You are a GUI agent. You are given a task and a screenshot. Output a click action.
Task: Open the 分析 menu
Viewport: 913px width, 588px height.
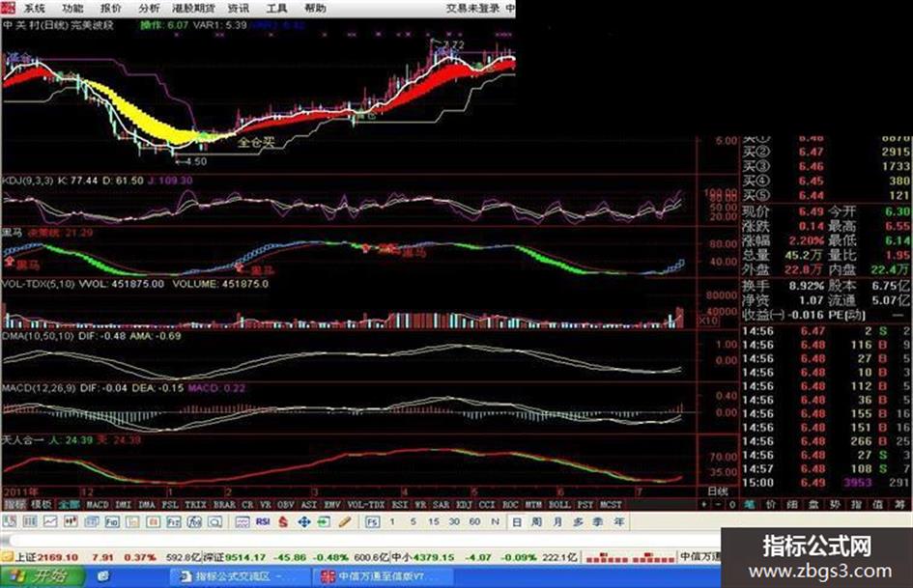(149, 8)
